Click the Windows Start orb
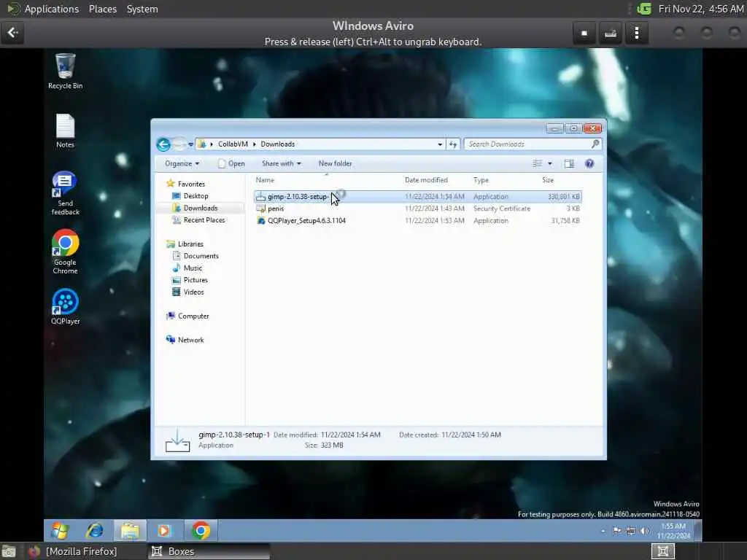 (x=60, y=530)
